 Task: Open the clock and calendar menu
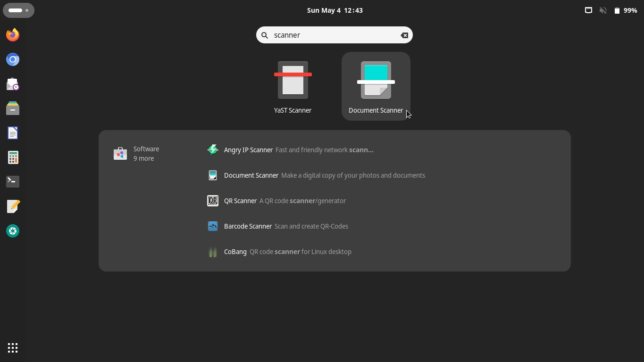[335, 10]
